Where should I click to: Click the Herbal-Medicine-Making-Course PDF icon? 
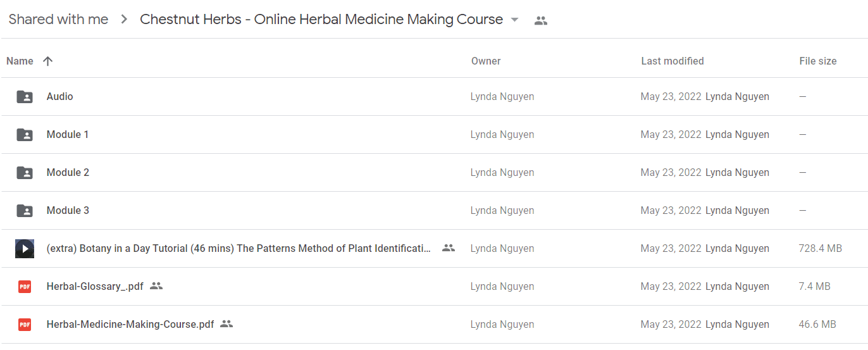coord(25,325)
